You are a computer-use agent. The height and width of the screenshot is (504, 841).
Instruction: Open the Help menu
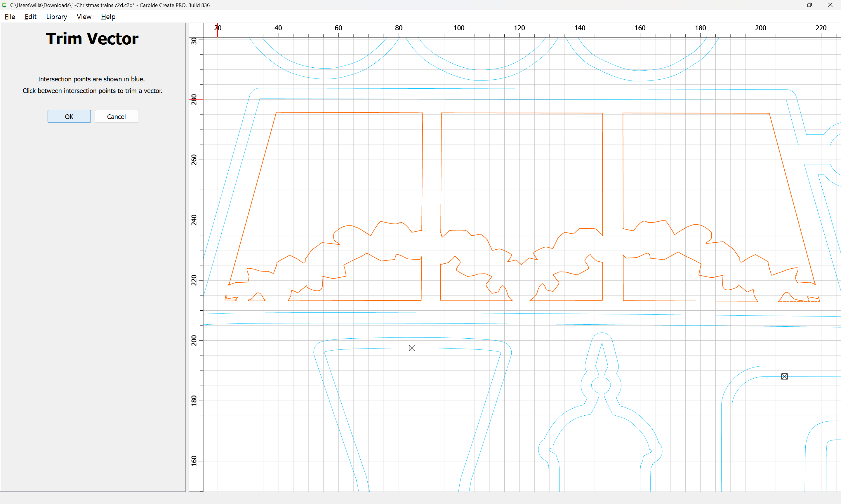[108, 17]
